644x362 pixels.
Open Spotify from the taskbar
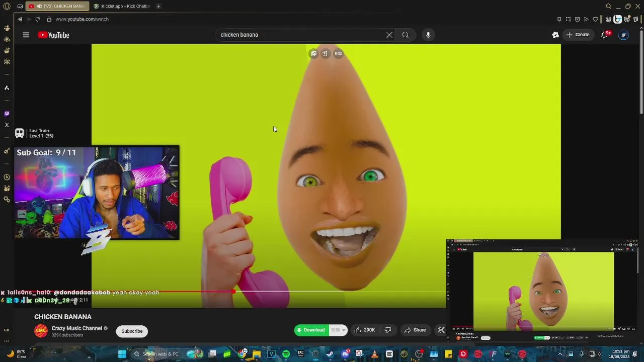tap(286, 354)
